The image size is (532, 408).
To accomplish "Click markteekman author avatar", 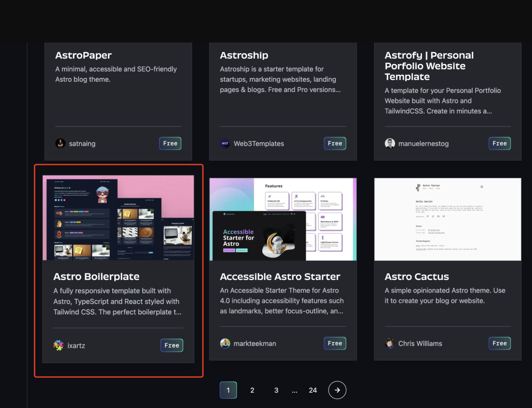I will point(225,344).
